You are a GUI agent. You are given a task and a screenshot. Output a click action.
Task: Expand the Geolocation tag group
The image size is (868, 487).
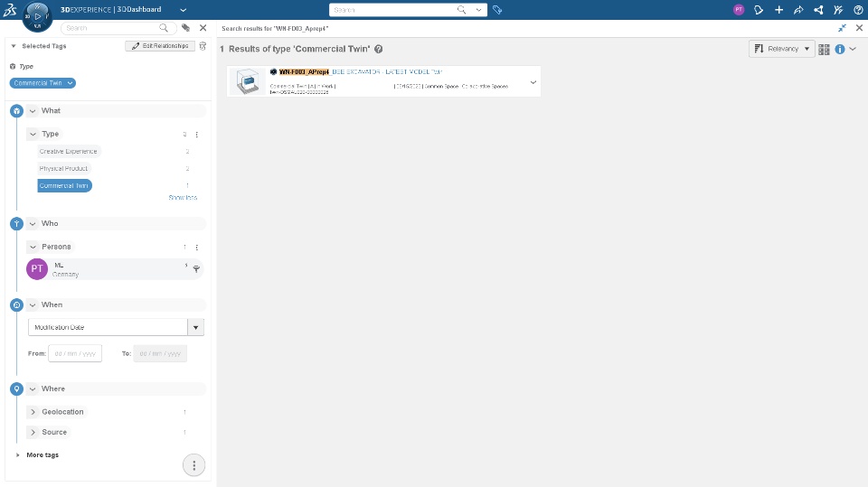[x=33, y=412]
